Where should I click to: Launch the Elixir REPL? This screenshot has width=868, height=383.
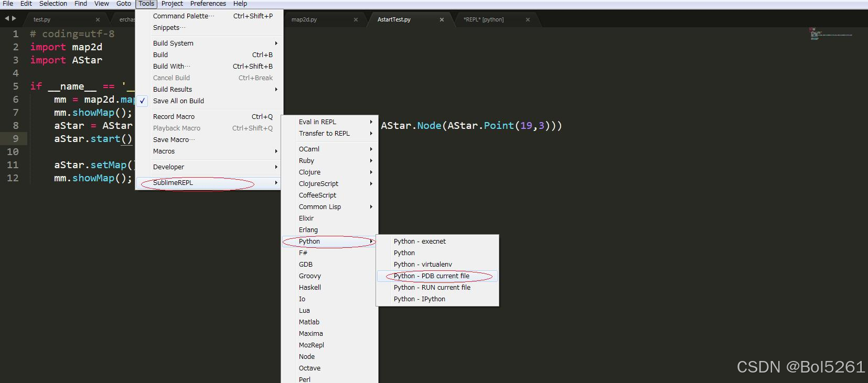329,218
